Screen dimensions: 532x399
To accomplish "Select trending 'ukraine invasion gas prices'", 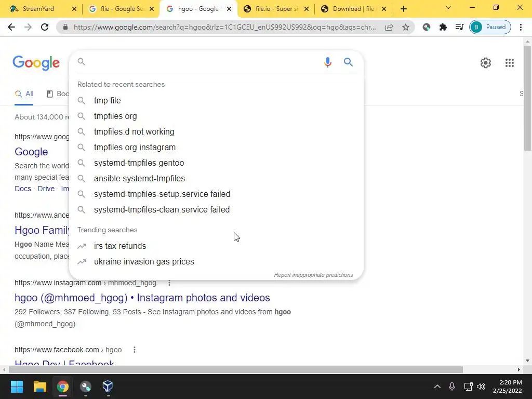I will pos(216,262).
